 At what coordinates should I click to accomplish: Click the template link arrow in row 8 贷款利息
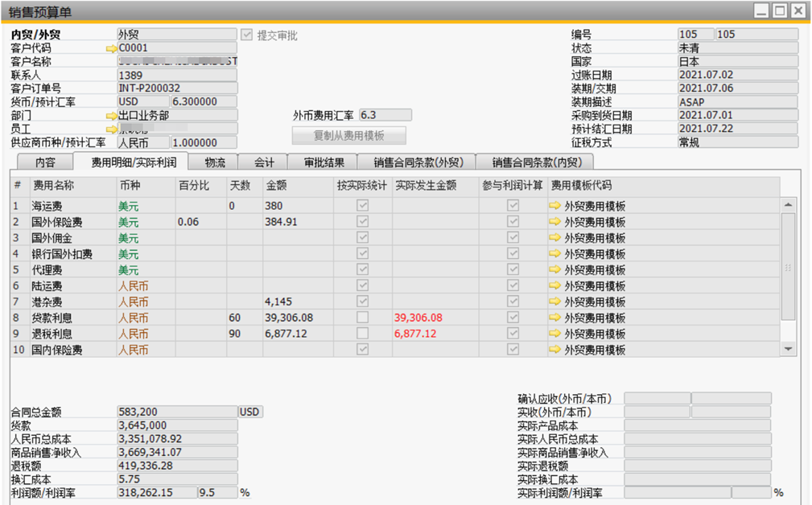554,317
